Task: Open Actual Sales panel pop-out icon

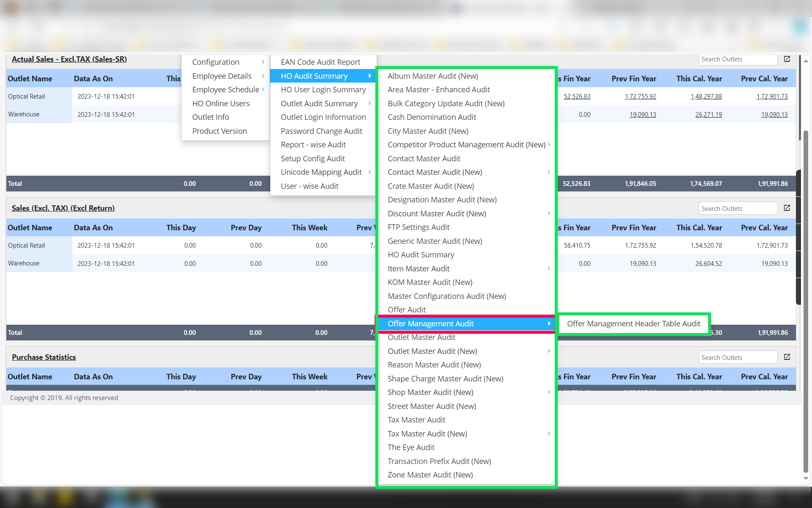Action: click(x=787, y=59)
